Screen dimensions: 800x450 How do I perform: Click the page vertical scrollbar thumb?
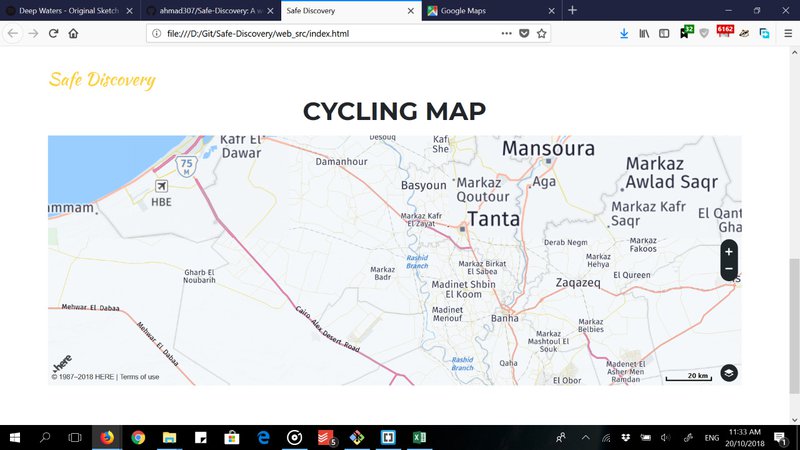794,326
